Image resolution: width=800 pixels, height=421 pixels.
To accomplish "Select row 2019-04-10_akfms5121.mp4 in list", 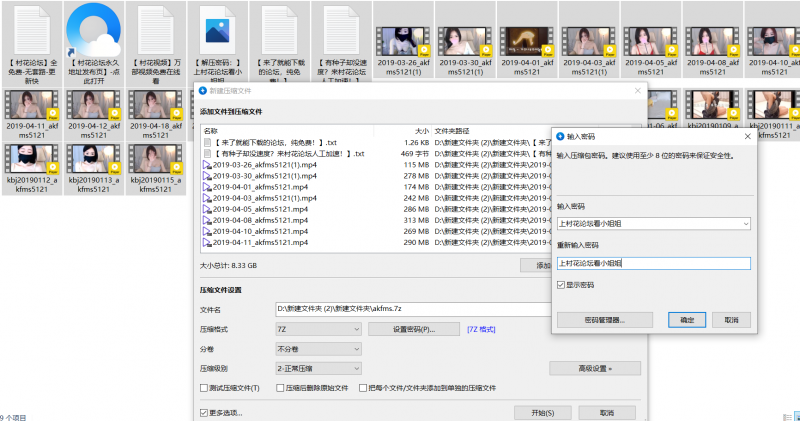I will click(376, 231).
